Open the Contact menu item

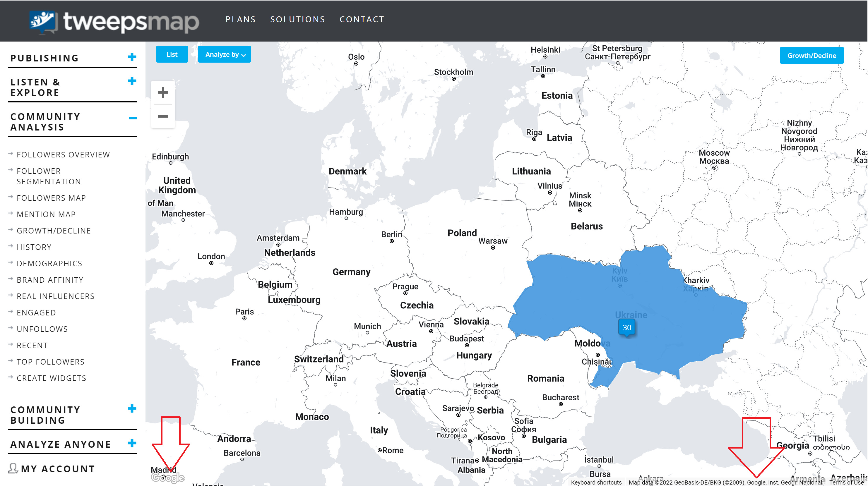tap(362, 19)
